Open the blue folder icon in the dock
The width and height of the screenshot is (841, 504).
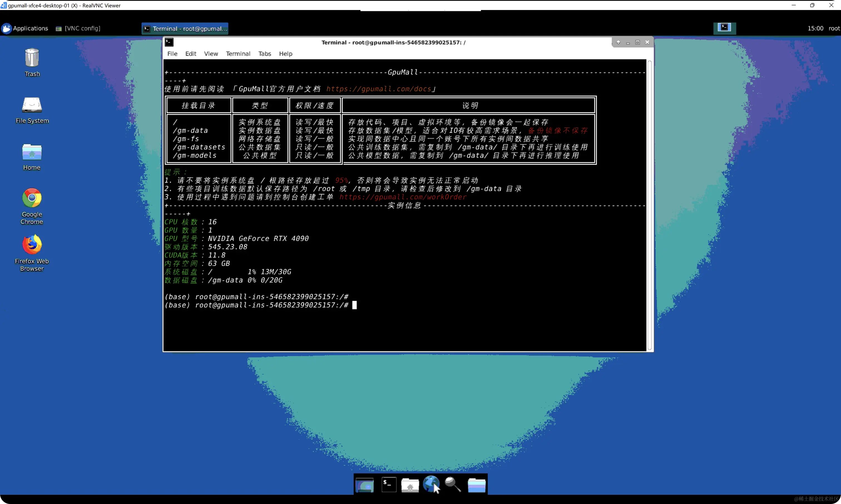[x=476, y=485]
